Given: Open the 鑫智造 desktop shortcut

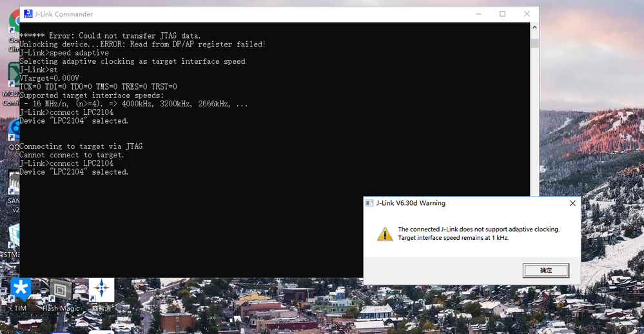Looking at the screenshot, I should tap(101, 294).
